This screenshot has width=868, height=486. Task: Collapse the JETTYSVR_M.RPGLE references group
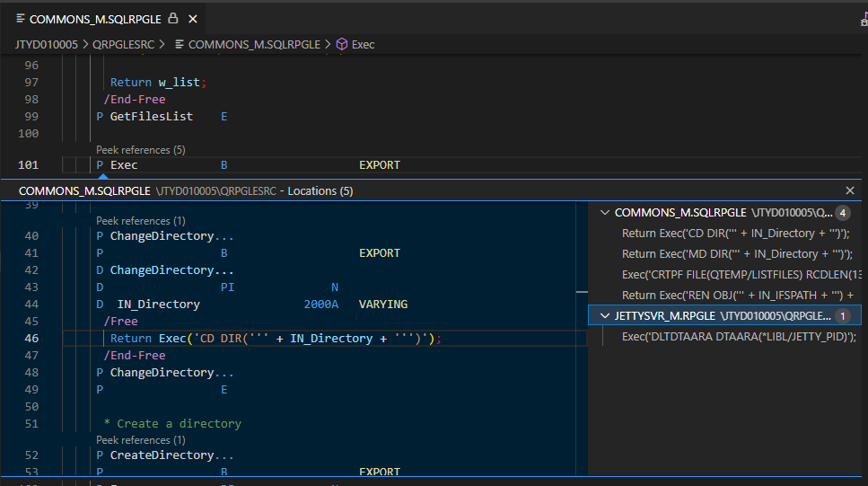605,316
